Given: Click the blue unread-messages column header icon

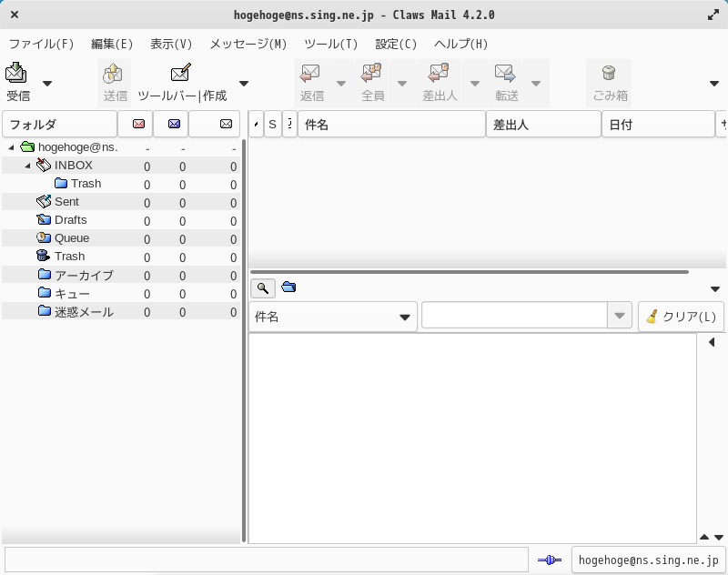Looking at the screenshot, I should click(174, 124).
